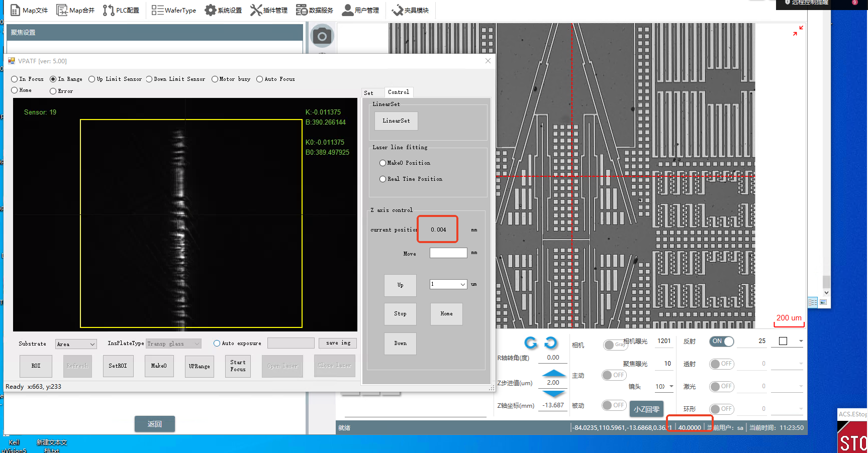Toggle the 激光 laser switch

tap(722, 386)
